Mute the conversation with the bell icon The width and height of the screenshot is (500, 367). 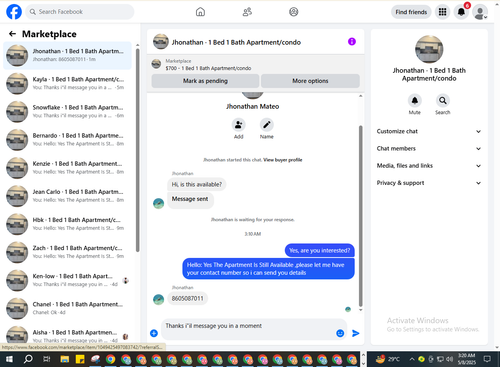415,100
